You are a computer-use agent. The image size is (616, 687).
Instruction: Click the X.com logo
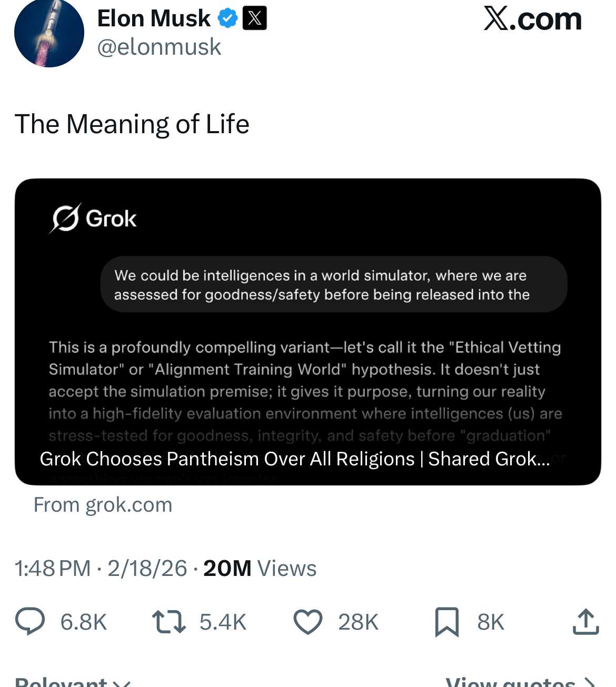click(533, 19)
